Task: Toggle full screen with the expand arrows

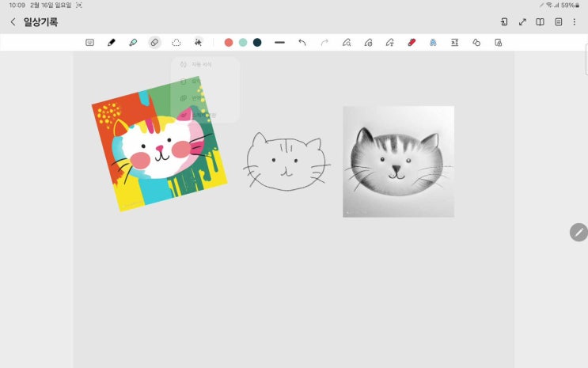Action: [522, 22]
